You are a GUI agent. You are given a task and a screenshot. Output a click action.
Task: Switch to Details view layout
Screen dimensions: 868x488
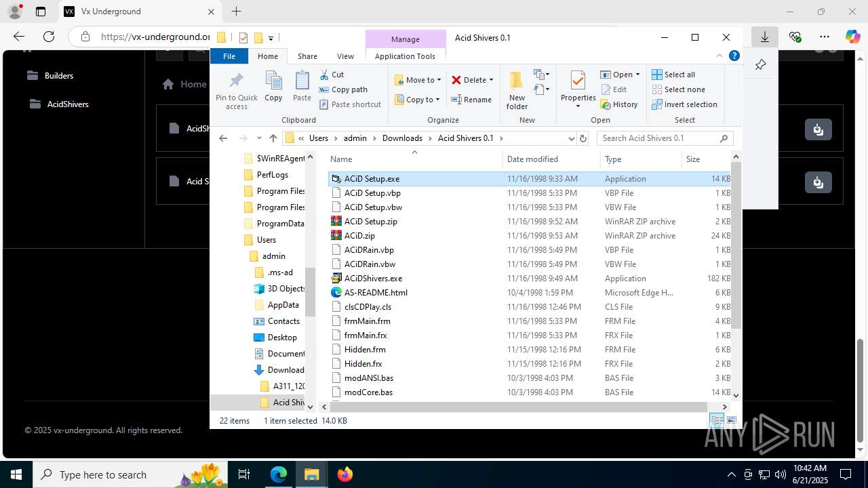click(x=717, y=421)
